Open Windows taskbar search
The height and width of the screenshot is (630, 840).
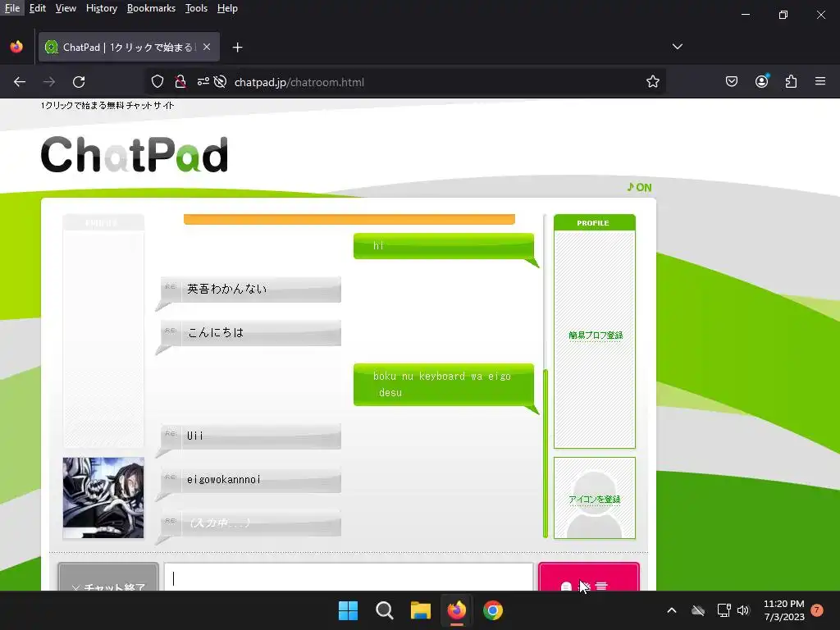click(385, 610)
